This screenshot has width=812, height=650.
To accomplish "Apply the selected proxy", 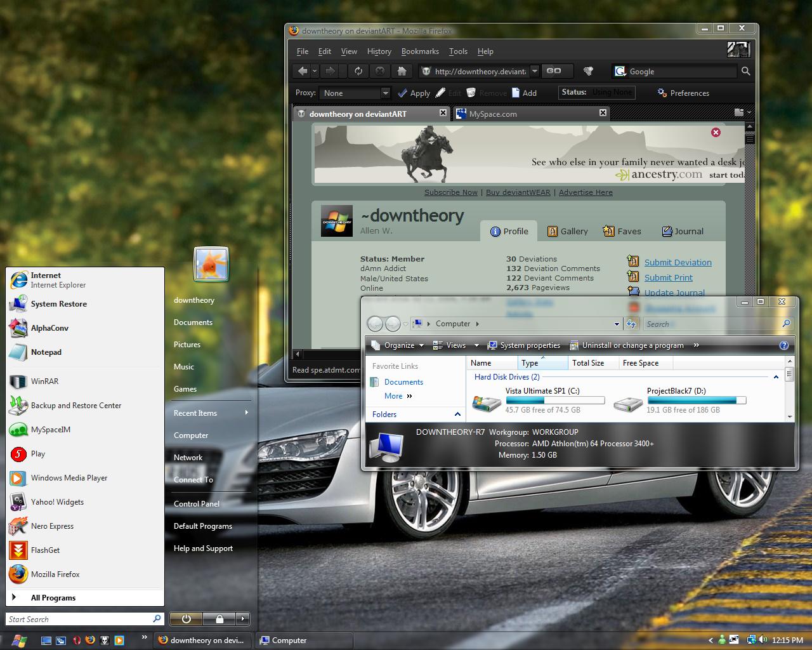I will pyautogui.click(x=414, y=93).
